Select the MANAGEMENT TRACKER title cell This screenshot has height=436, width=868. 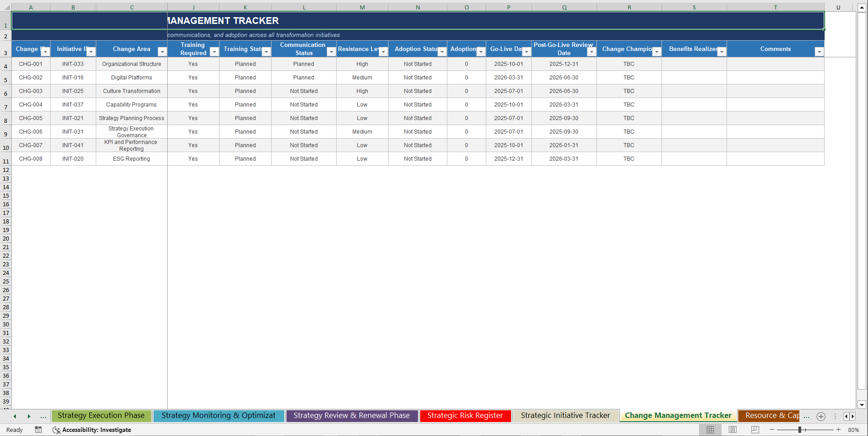pos(418,21)
